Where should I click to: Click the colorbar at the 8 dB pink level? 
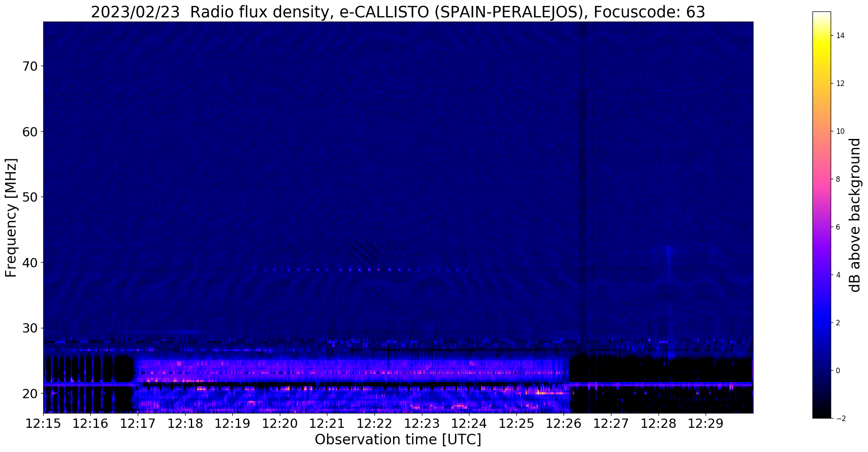821,179
